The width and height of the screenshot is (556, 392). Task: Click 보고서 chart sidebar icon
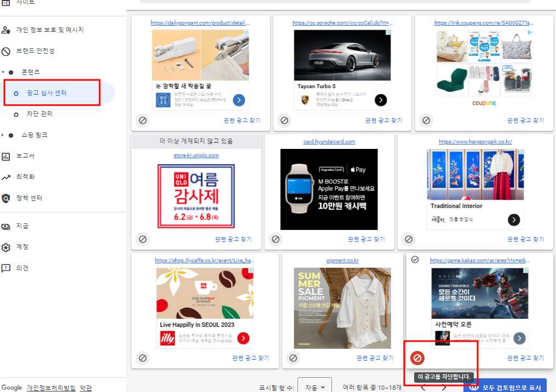pos(5,156)
